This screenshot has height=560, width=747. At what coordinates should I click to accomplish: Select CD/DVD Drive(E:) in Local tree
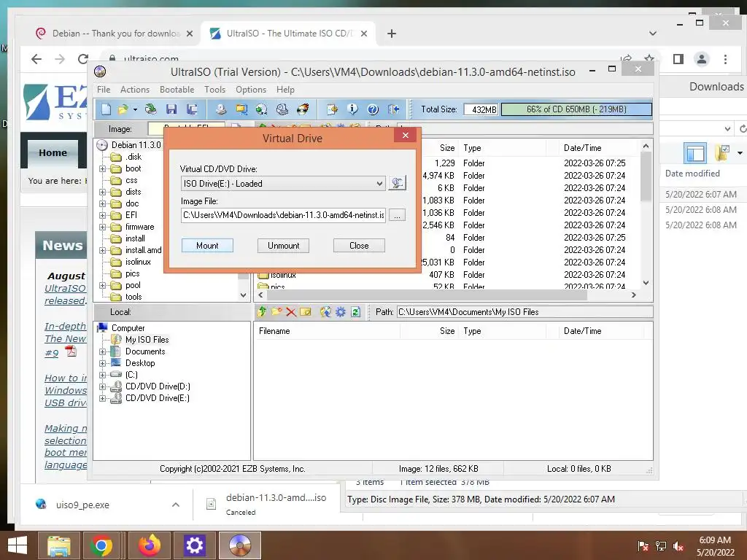158,398
